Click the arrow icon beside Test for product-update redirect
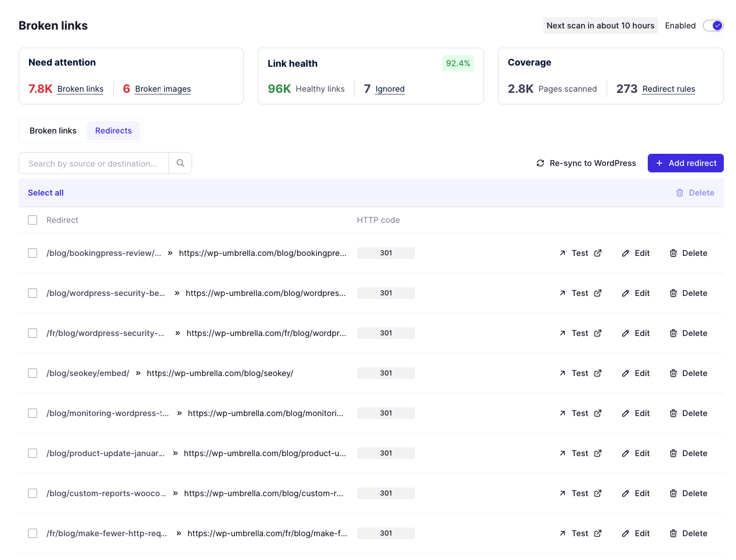Image resolution: width=736 pixels, height=560 pixels. 562,453
